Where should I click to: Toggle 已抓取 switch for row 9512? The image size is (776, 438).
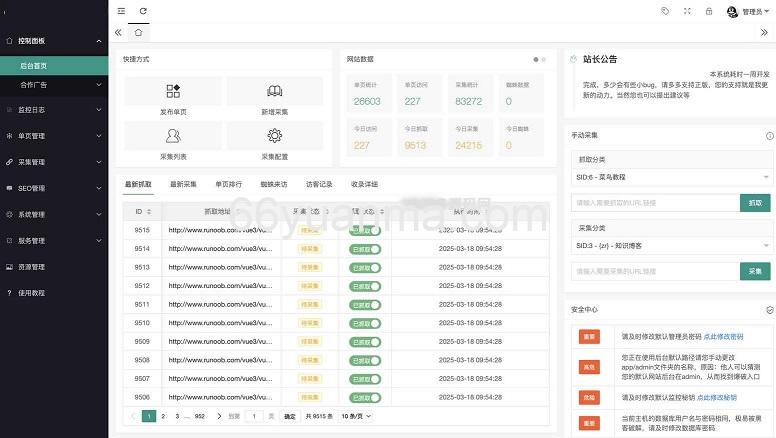click(365, 286)
